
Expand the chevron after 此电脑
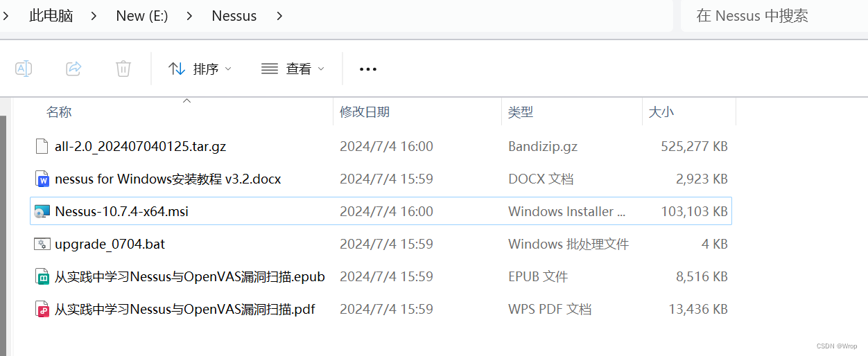pyautogui.click(x=95, y=16)
